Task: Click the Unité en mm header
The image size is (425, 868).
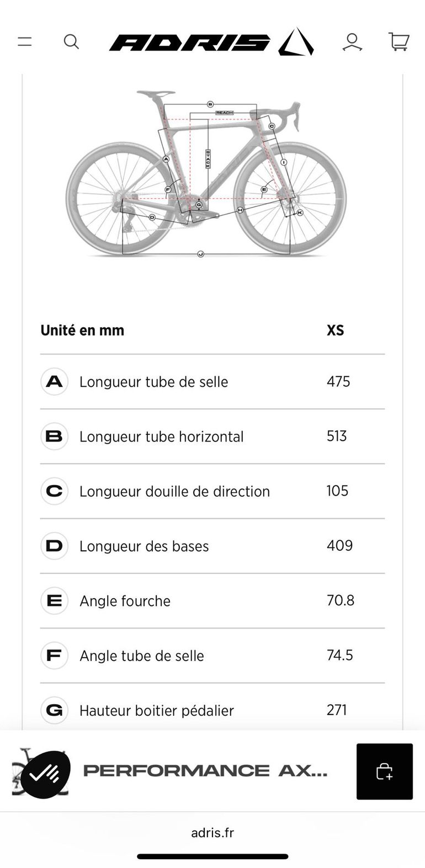Action: point(82,330)
